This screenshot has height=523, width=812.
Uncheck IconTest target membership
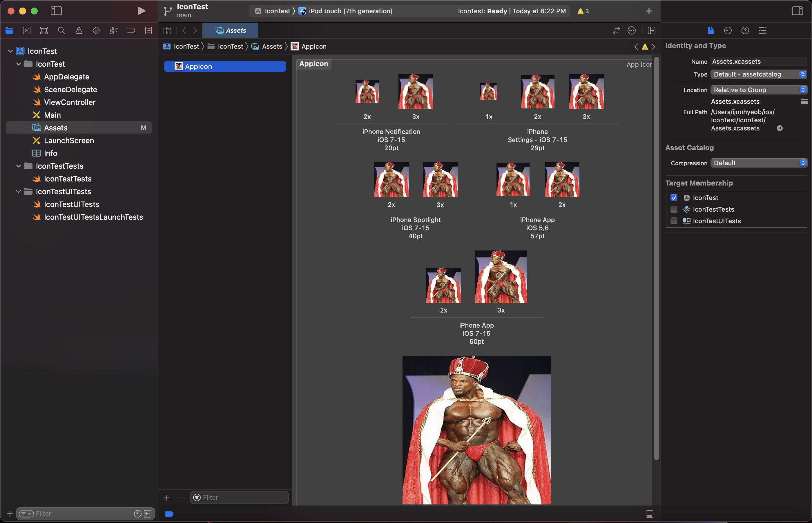674,198
